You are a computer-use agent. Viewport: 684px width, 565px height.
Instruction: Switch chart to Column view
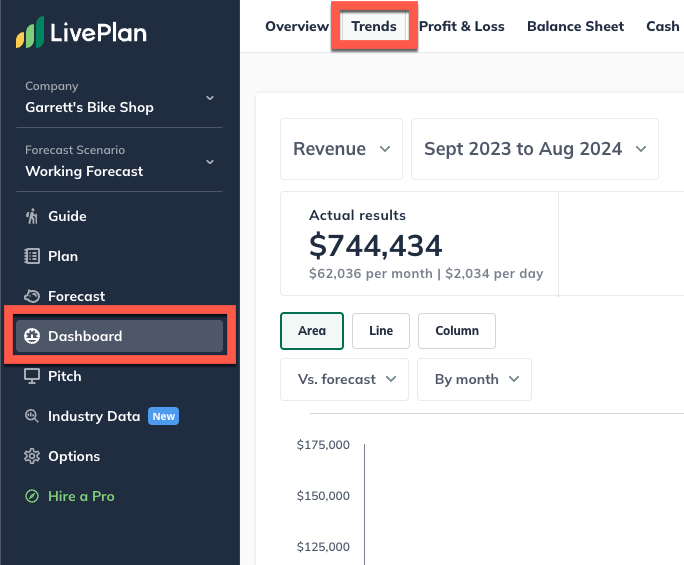tap(457, 331)
